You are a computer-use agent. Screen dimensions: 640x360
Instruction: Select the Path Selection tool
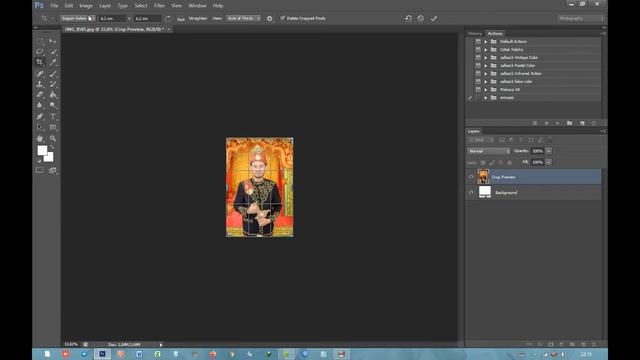[x=40, y=127]
